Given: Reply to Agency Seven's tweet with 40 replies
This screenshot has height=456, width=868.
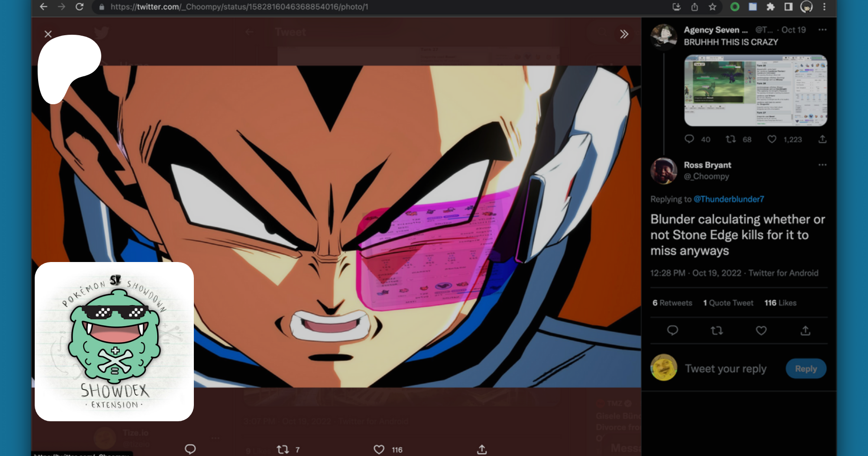Looking at the screenshot, I should (x=689, y=139).
